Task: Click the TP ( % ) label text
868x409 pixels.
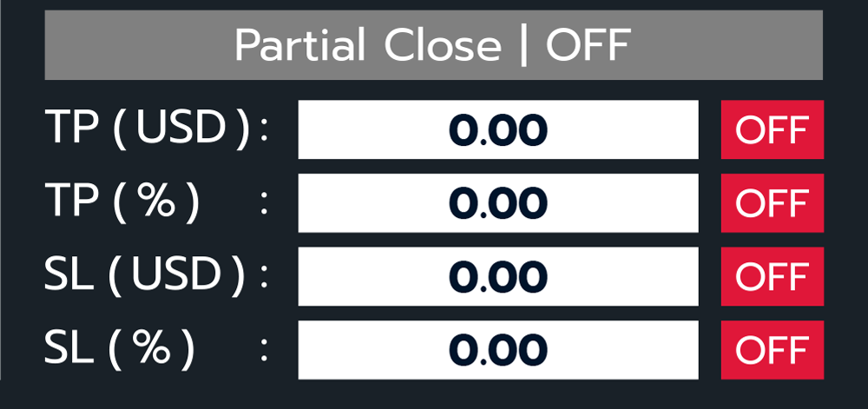Action: 122,203
